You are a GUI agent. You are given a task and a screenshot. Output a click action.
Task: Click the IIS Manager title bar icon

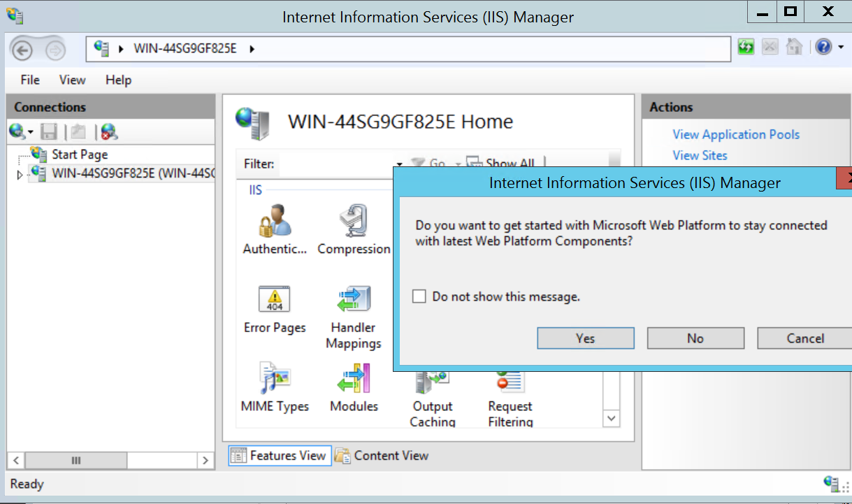14,15
